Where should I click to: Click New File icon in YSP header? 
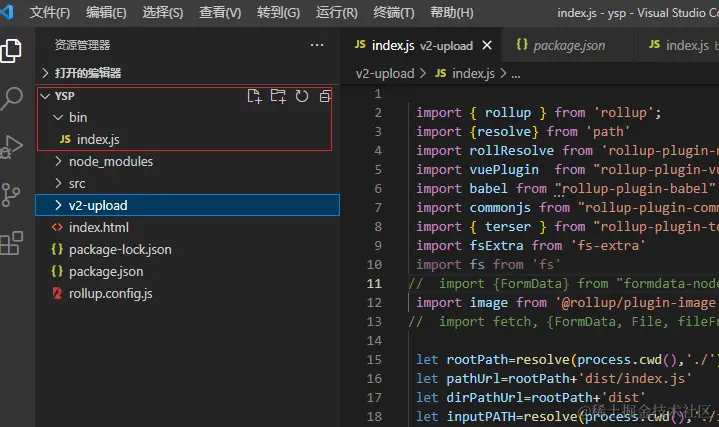coord(254,96)
